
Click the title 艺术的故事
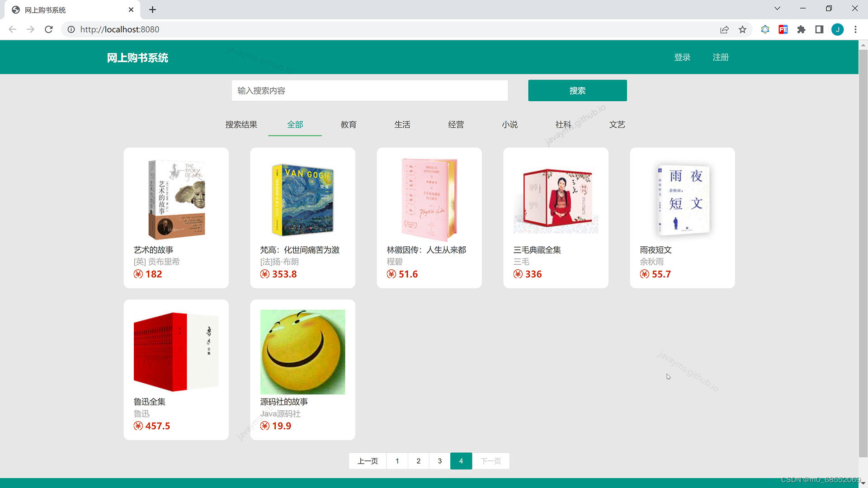(153, 250)
